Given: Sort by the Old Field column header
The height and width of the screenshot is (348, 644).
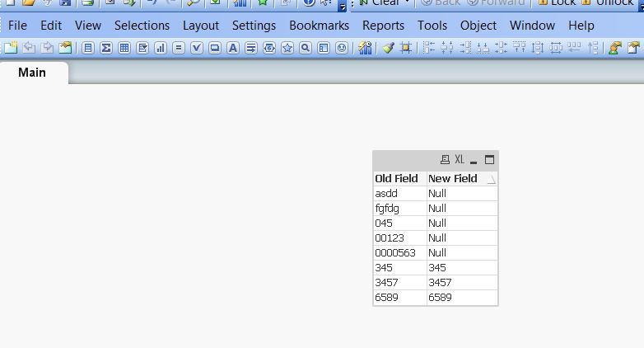Looking at the screenshot, I should click(400, 178).
